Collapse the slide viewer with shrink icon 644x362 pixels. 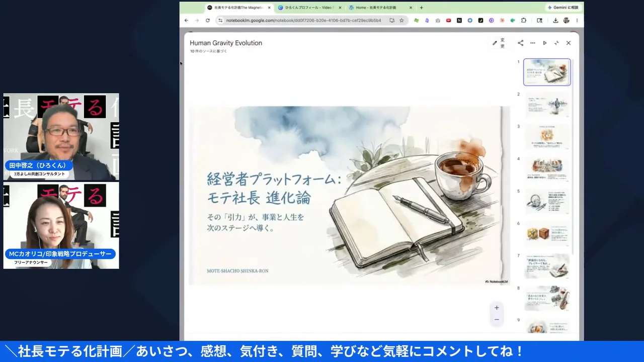tap(556, 43)
